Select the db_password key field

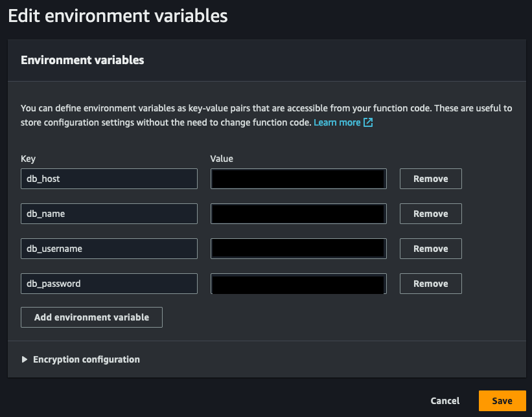[x=109, y=284]
